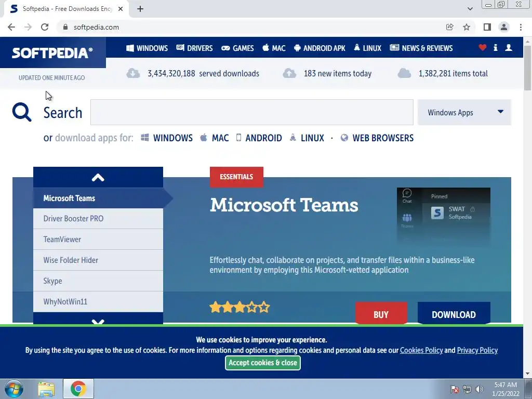Screen dimensions: 532x399
Task: Open the red heart favorites icon
Action: point(483,47)
